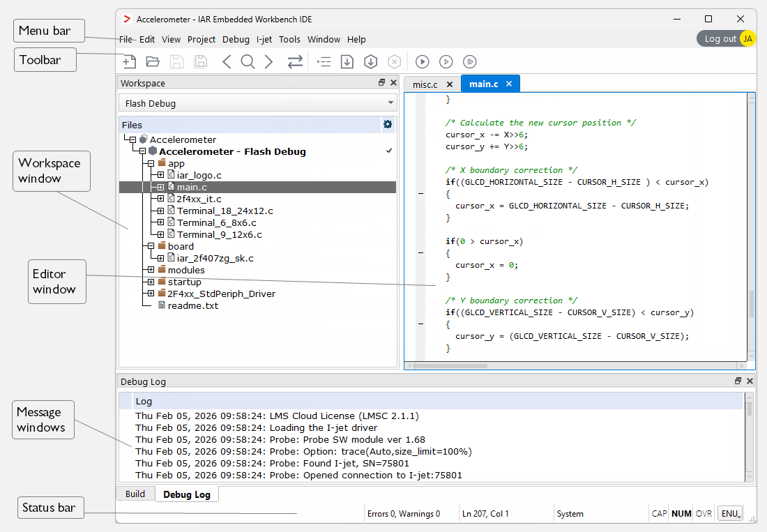Open the File menu
This screenshot has height=532, width=767.
(126, 39)
